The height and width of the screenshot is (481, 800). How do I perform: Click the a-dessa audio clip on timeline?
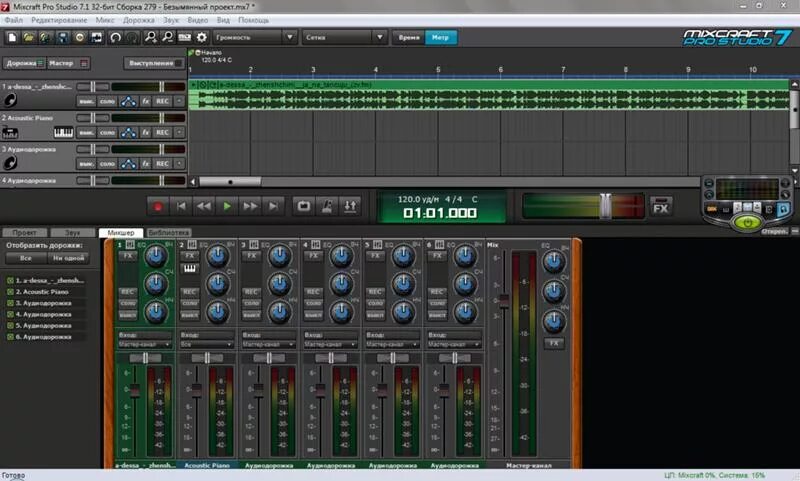click(x=489, y=95)
